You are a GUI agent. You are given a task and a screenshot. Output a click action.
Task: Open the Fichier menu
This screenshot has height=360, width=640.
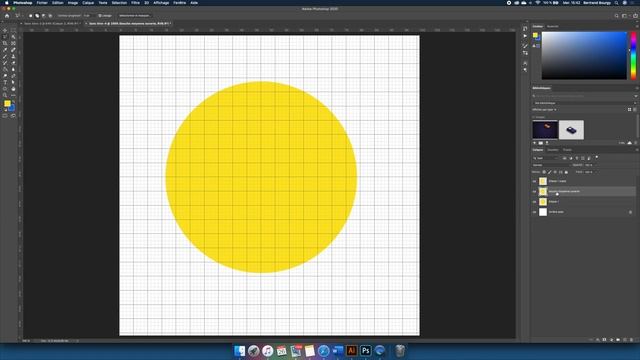coord(42,3)
